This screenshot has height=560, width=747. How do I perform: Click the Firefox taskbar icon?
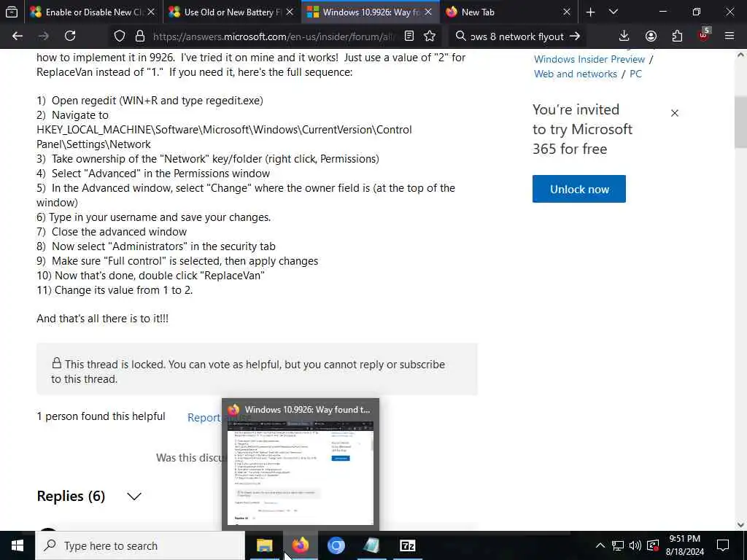300,545
